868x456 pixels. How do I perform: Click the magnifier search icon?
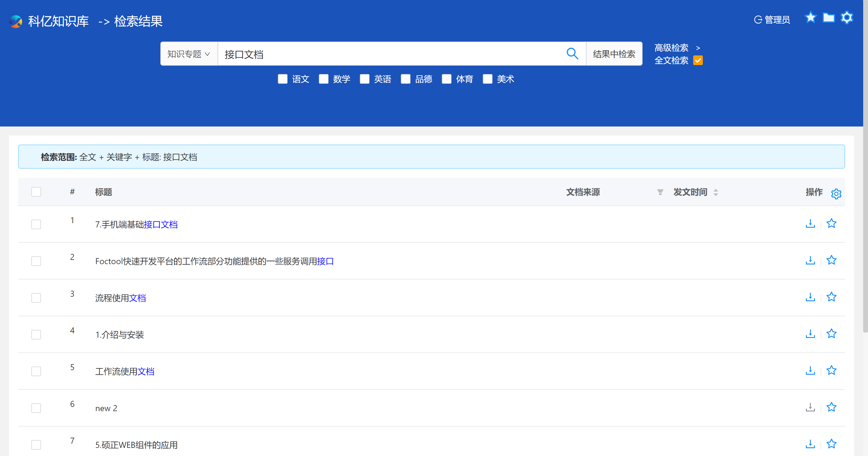(x=572, y=54)
